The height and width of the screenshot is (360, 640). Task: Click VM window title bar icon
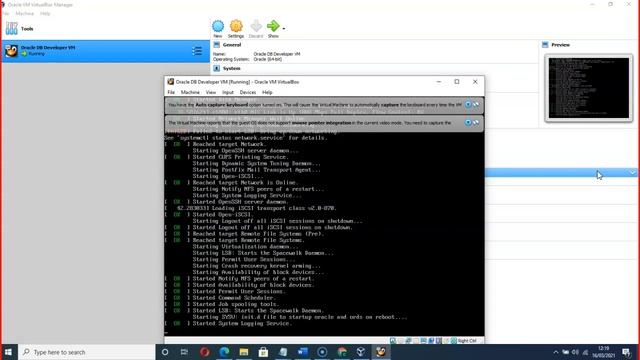tap(171, 82)
